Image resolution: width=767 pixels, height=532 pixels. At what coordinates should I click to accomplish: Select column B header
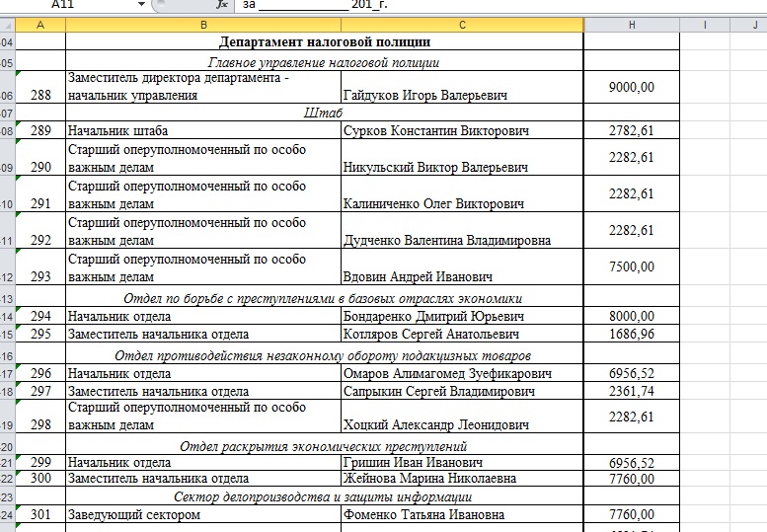(203, 24)
